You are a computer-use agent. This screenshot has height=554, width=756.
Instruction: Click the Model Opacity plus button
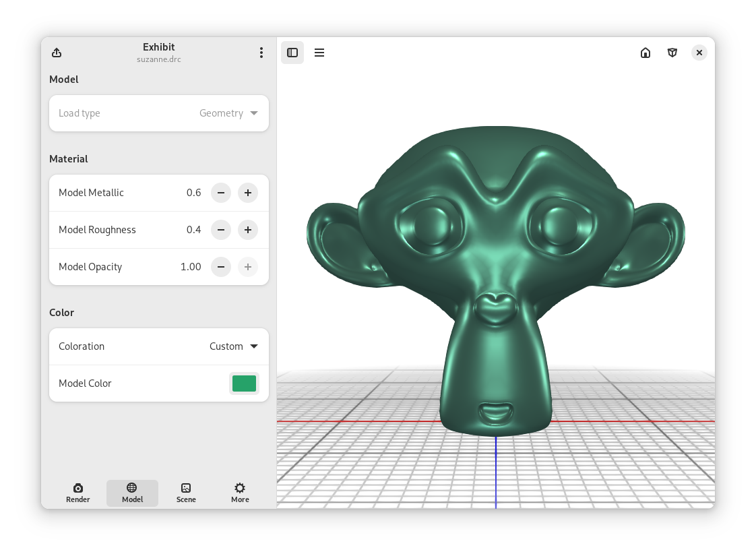[248, 267]
